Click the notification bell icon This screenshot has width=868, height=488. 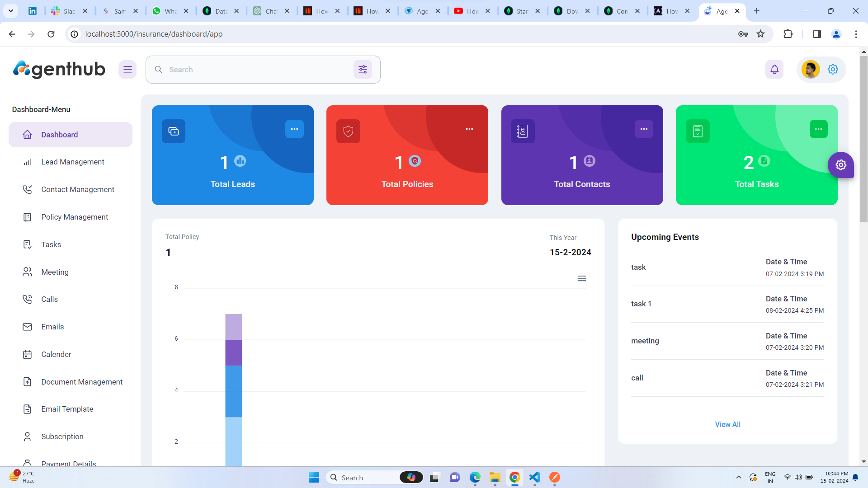click(774, 70)
